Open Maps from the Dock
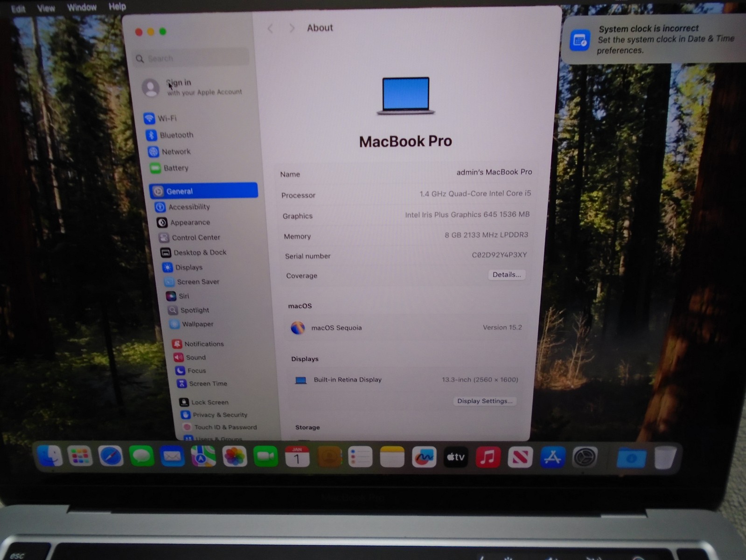746x560 pixels. tap(203, 456)
